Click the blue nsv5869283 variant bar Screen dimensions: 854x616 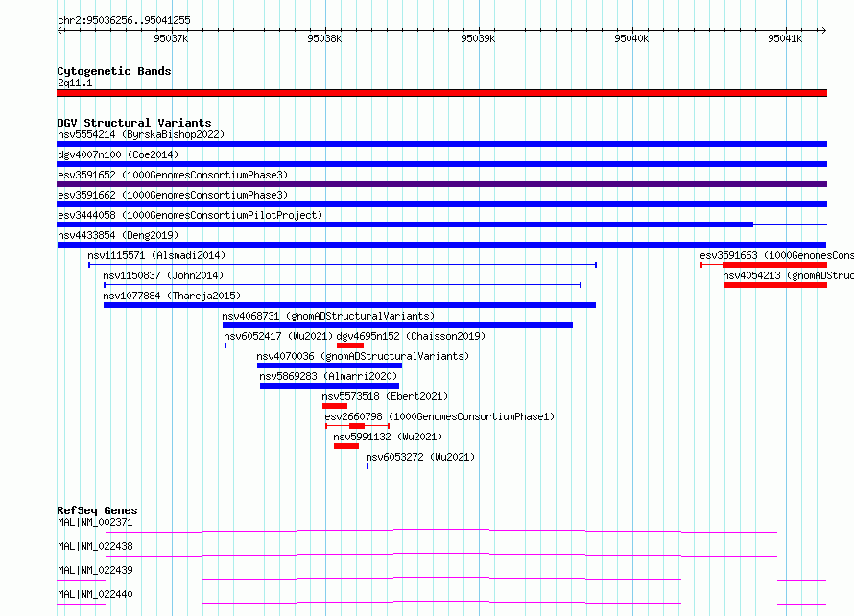coord(329,386)
